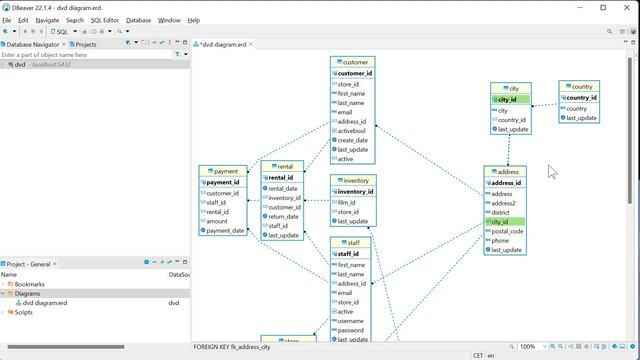Click the Zoom Out magnifier icon

[561, 347]
